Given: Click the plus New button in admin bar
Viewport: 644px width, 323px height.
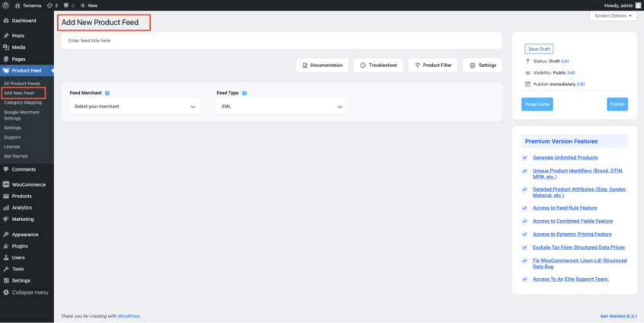Looking at the screenshot, I should [x=88, y=5].
